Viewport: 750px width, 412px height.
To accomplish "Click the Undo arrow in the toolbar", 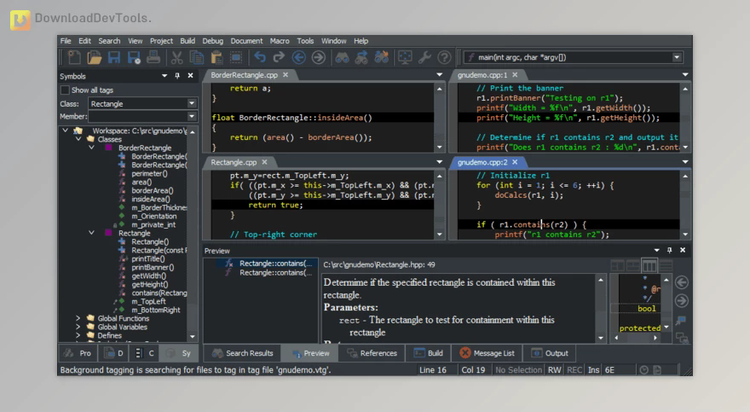I will 260,58.
